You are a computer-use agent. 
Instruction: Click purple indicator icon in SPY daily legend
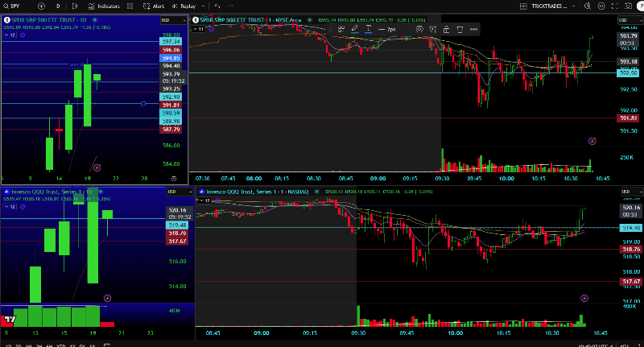click(x=23, y=35)
